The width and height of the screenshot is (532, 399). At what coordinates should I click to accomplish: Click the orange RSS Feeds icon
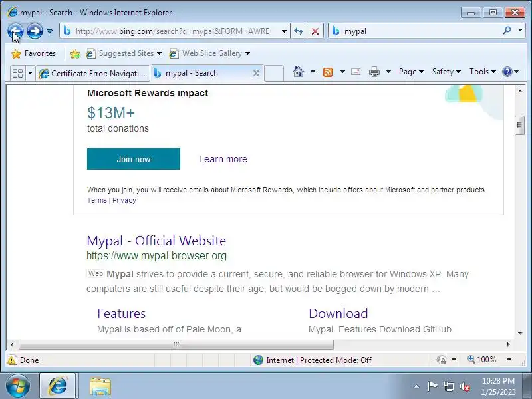[328, 72]
